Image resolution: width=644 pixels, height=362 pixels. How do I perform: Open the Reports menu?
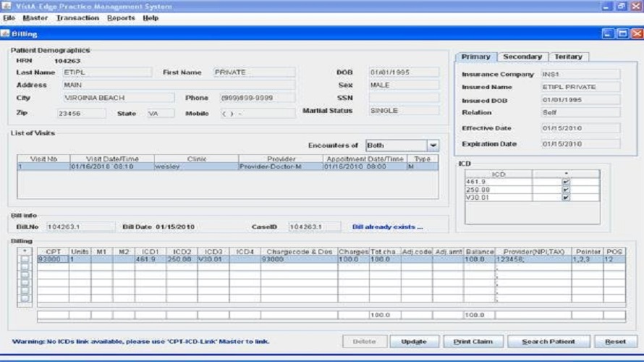[x=121, y=18]
